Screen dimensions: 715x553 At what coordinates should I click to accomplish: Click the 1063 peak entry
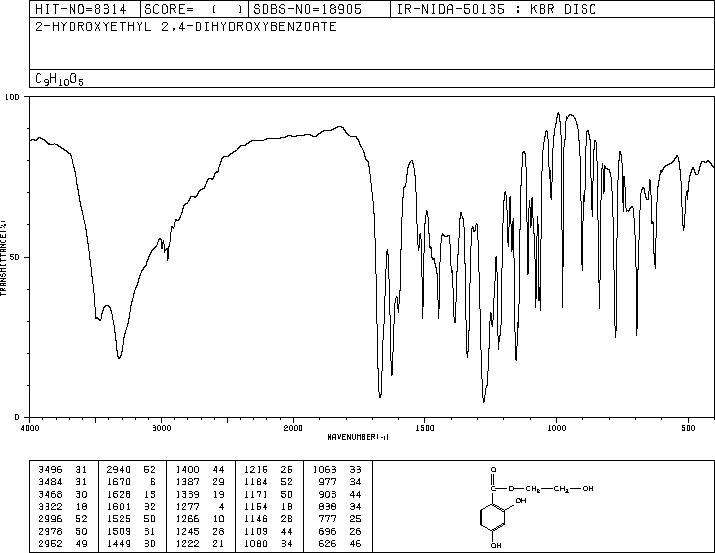coord(337,470)
